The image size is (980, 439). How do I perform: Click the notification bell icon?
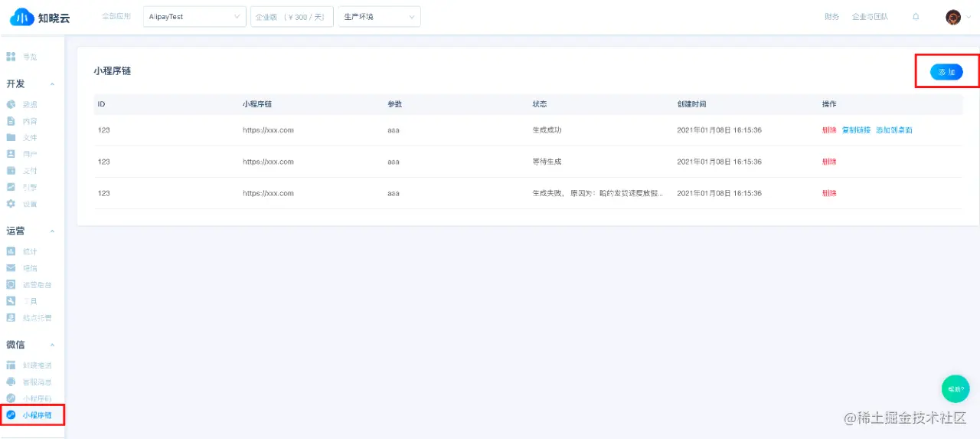[x=916, y=17]
